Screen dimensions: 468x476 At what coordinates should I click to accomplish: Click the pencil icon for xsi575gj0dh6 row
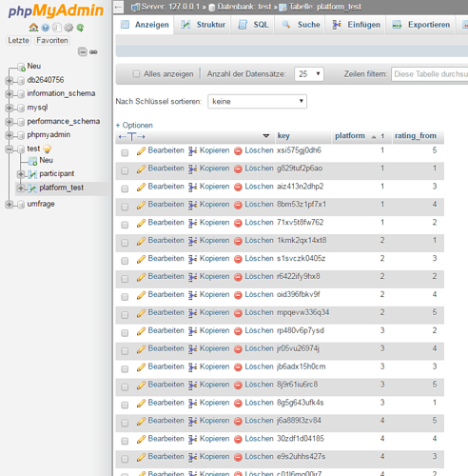click(141, 150)
